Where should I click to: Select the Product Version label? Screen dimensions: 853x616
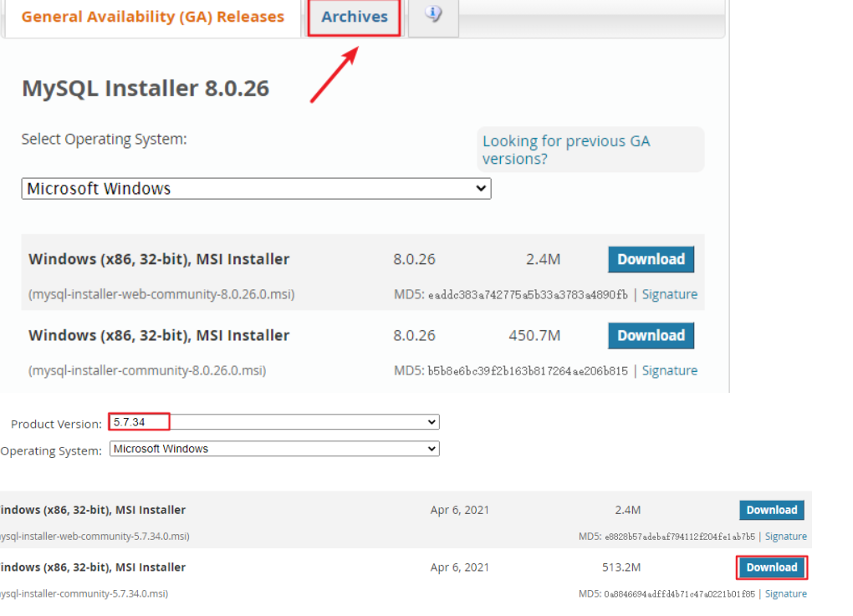56,424
